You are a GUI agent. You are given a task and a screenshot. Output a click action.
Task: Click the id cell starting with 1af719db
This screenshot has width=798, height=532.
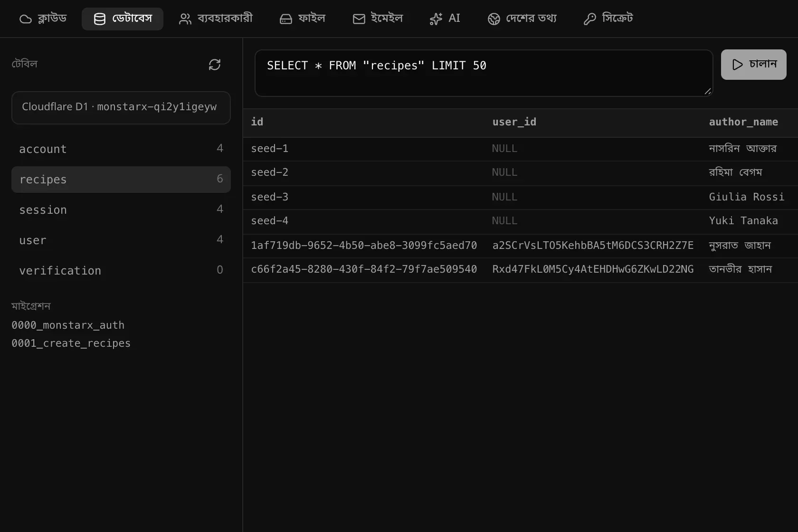[x=364, y=246]
